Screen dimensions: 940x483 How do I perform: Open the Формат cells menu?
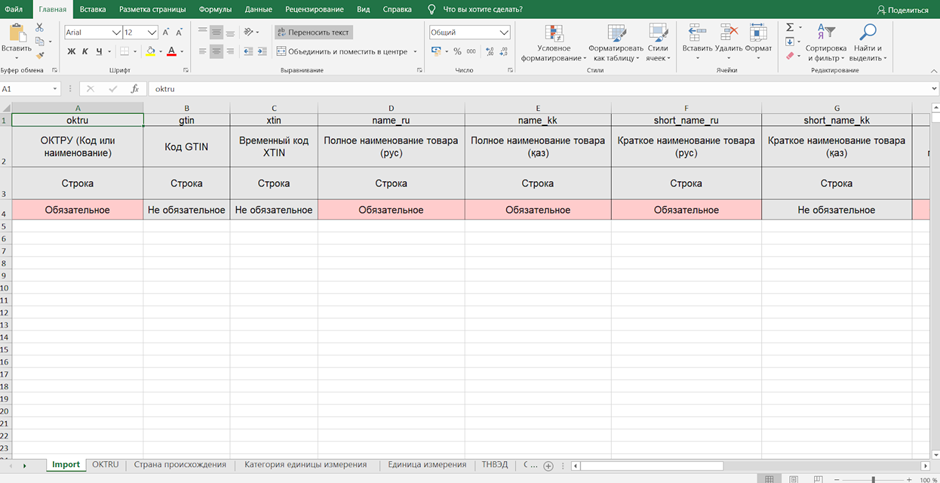758,42
